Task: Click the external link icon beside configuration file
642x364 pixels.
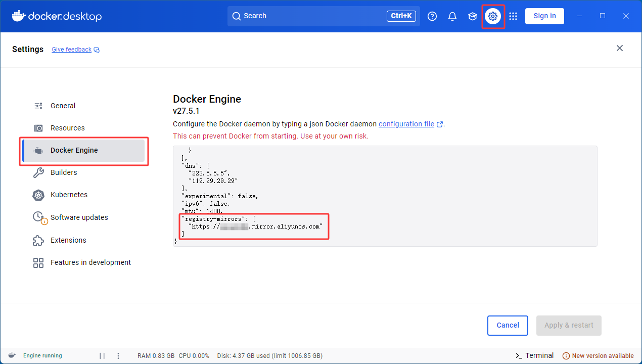Action: (x=440, y=124)
